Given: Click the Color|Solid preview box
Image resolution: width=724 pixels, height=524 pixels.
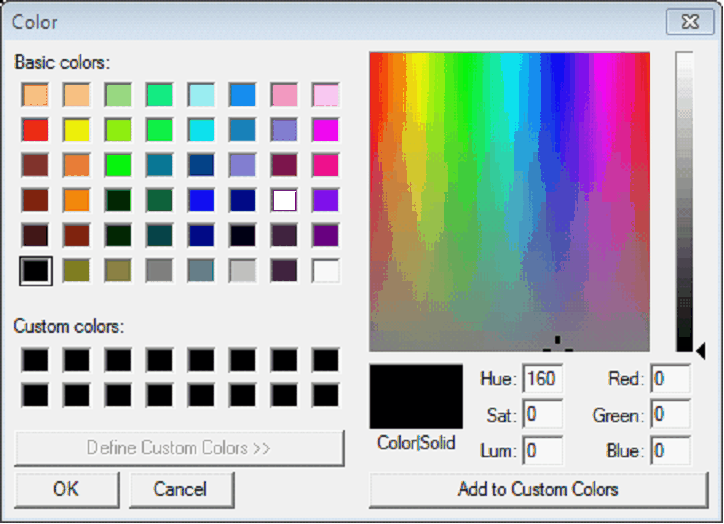Looking at the screenshot, I should (x=416, y=397).
